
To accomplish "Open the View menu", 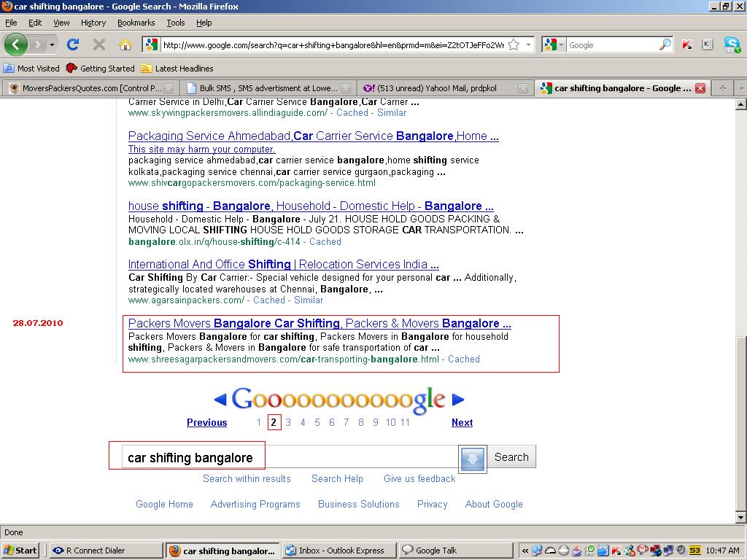I will 61,23.
